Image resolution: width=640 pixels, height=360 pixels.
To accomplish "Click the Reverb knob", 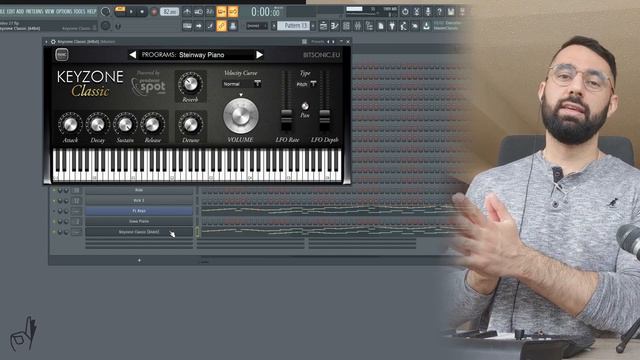I will [x=190, y=83].
